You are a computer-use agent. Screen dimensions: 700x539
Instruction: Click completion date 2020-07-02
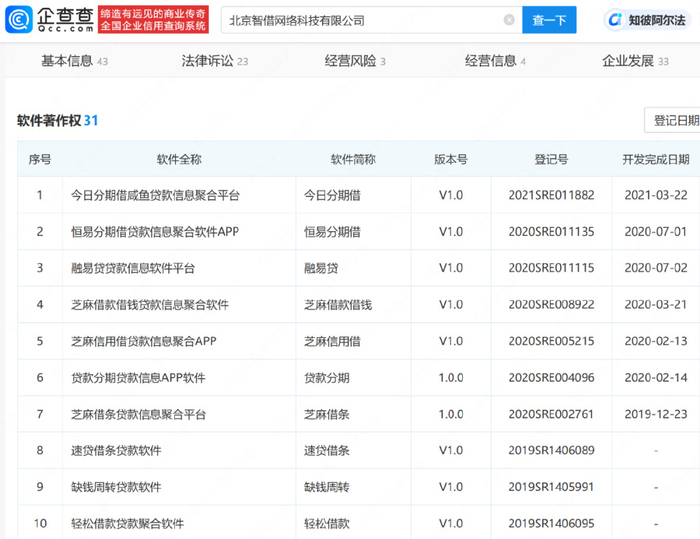click(x=656, y=268)
